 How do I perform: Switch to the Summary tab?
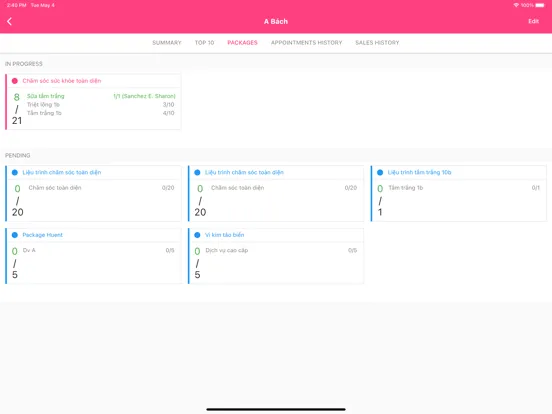tap(167, 43)
